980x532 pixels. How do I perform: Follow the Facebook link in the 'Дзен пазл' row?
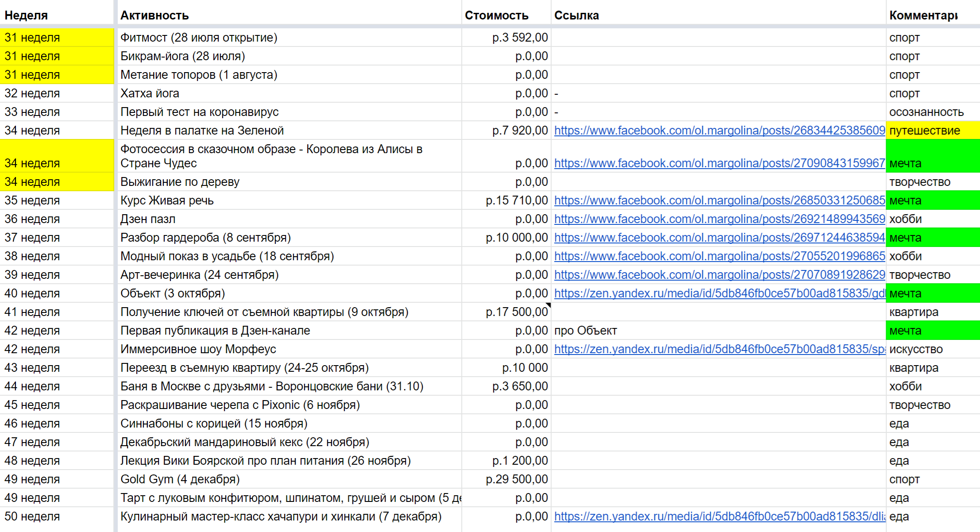pyautogui.click(x=719, y=219)
